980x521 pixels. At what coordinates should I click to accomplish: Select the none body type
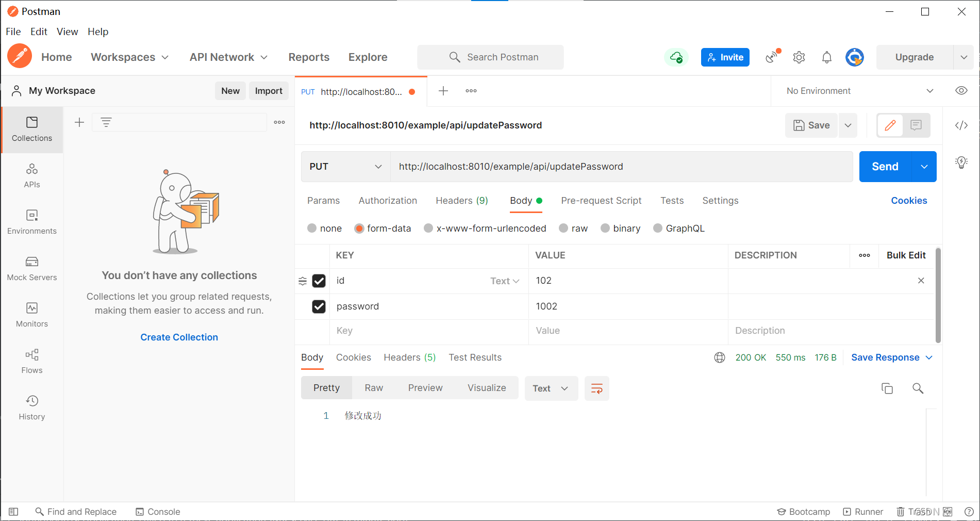(x=312, y=228)
